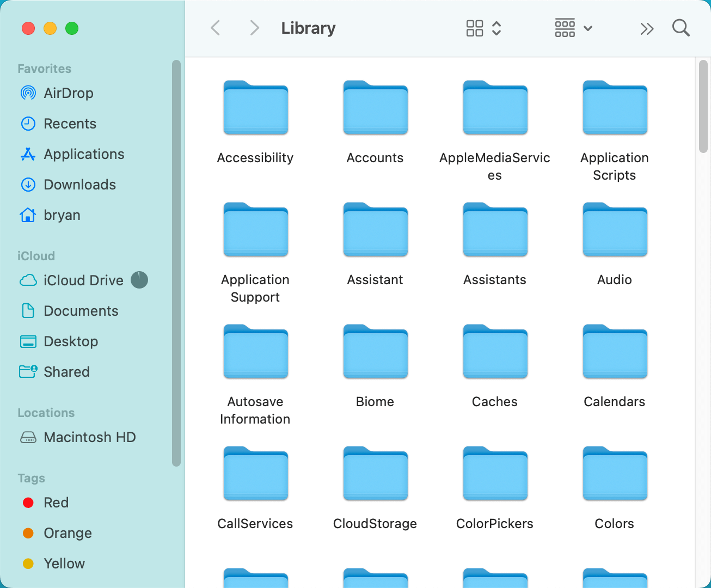Viewport: 711px width, 588px height.
Task: Select Recents in the Favorites sidebar
Action: [x=70, y=124]
